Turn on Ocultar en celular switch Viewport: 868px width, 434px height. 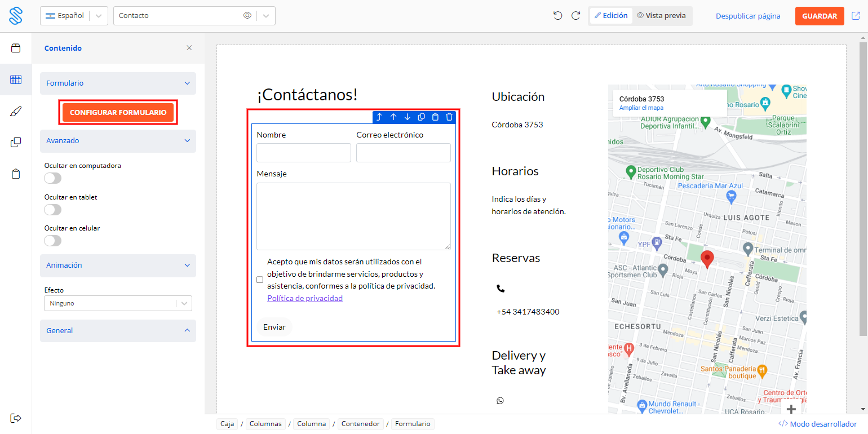[53, 241]
